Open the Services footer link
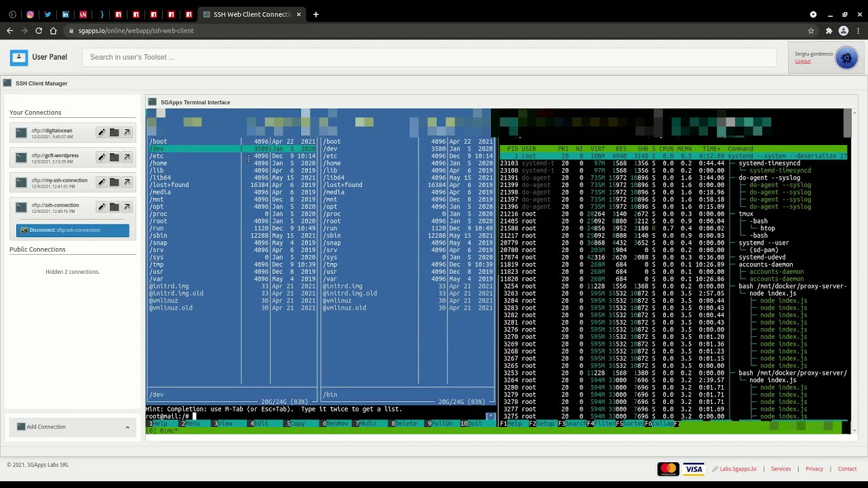The height and width of the screenshot is (488, 868). pos(781,469)
